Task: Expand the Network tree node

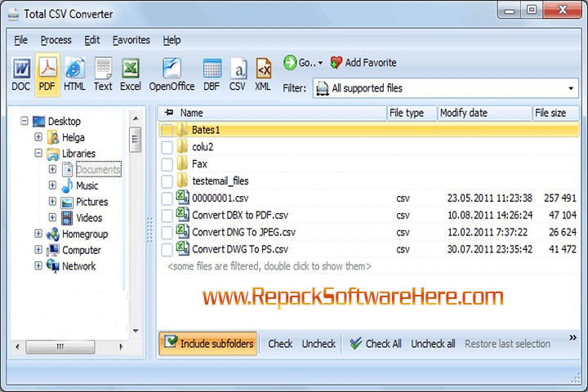Action: (x=38, y=265)
